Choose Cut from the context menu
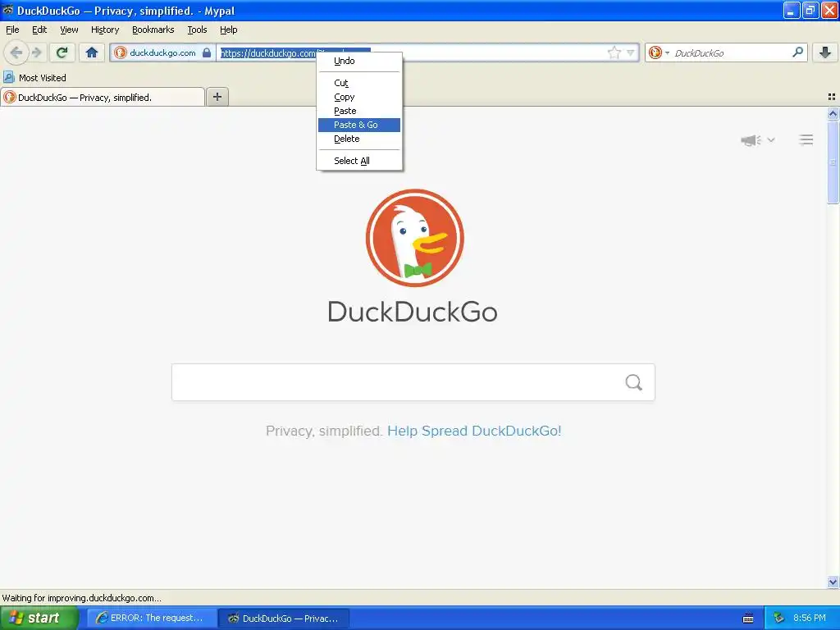 point(359,83)
